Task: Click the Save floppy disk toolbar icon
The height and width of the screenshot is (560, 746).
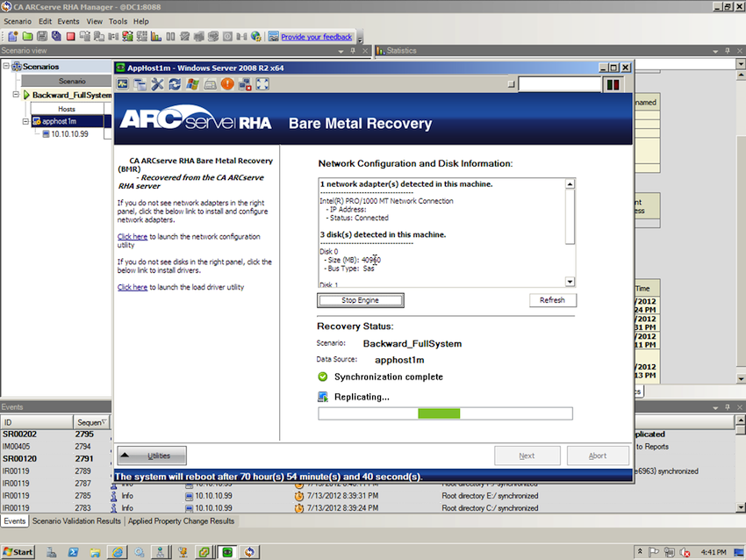Action: pyautogui.click(x=42, y=36)
